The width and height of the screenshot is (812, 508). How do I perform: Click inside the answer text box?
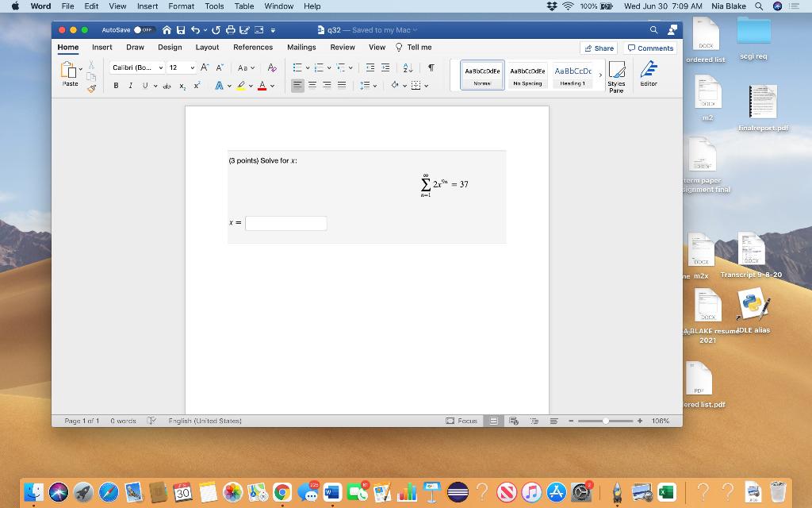pyautogui.click(x=285, y=223)
